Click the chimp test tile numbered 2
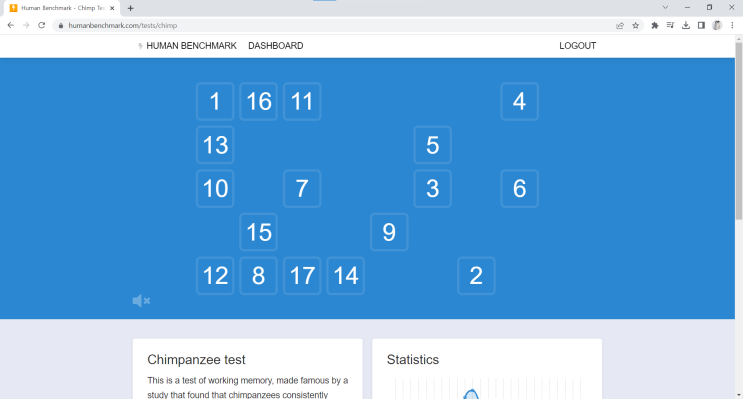The image size is (743, 399). click(x=476, y=276)
